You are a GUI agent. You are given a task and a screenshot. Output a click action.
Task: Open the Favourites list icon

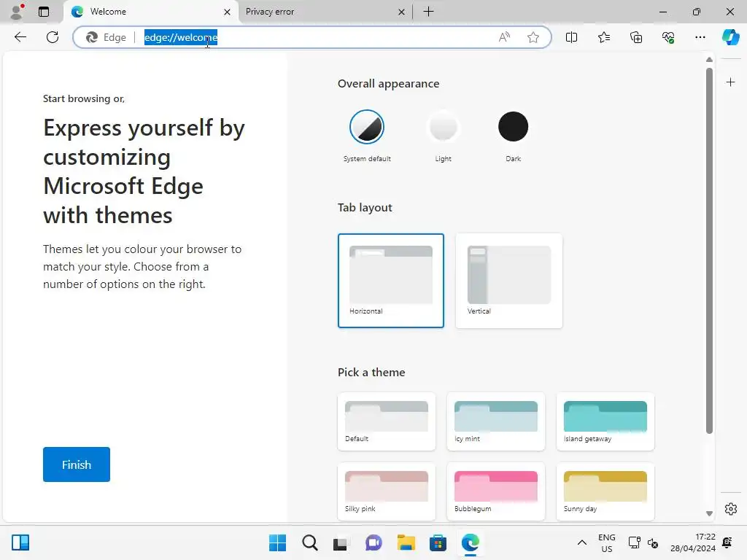pyautogui.click(x=603, y=37)
